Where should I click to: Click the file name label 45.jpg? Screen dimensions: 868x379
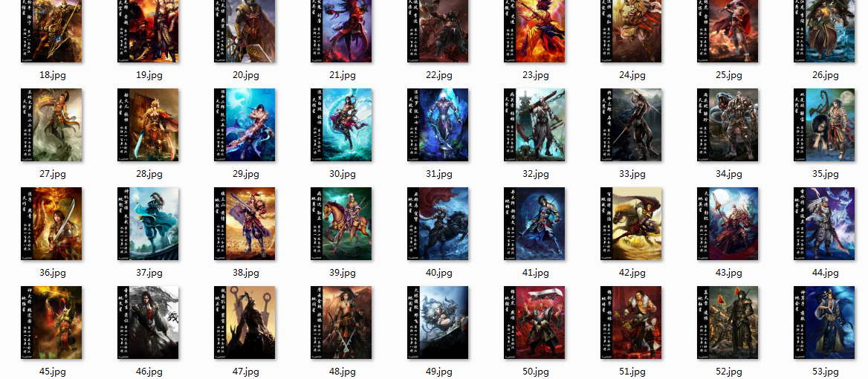(53, 372)
